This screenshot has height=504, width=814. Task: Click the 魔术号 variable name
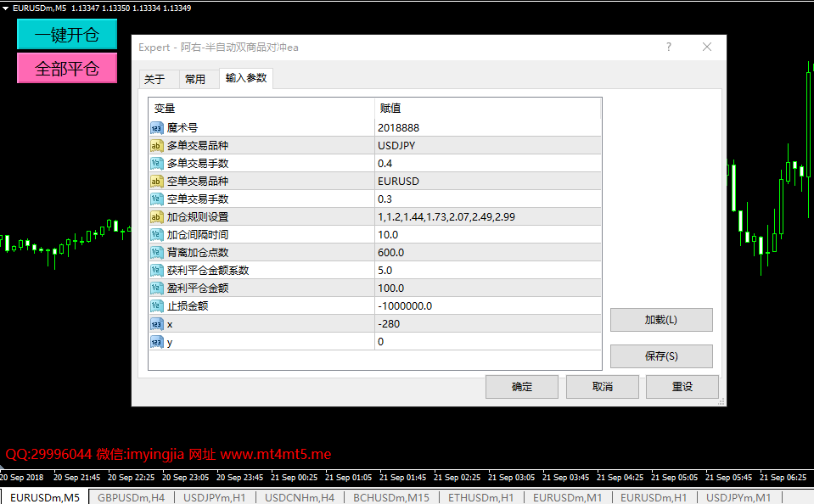coord(182,127)
